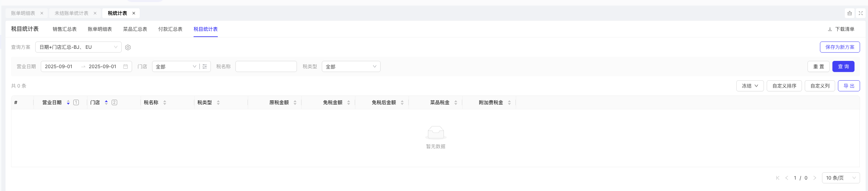Sort by 原税金额 column
The height and width of the screenshot is (191, 868).
coord(295,103)
